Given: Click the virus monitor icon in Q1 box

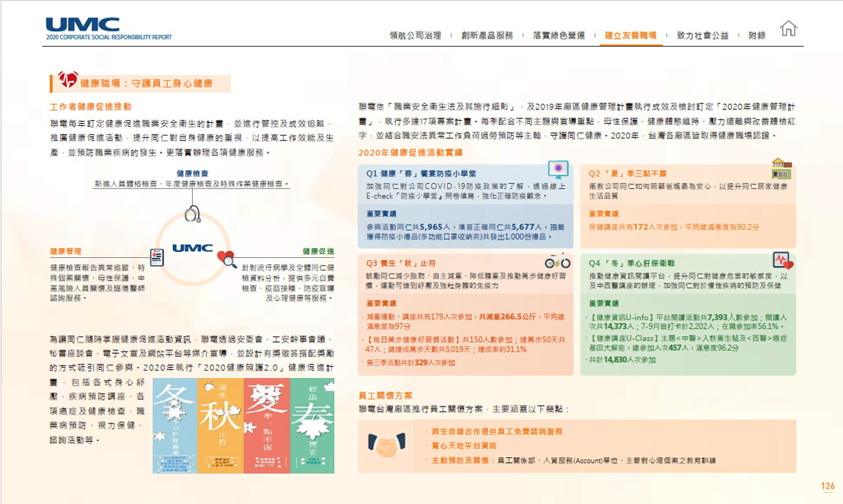Looking at the screenshot, I should (x=559, y=170).
